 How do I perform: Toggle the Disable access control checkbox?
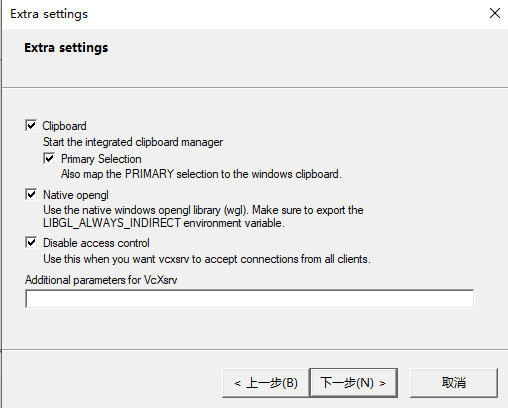click(31, 242)
